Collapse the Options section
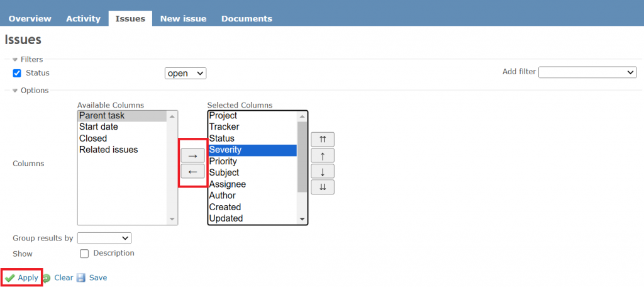The height and width of the screenshot is (287, 644). (x=16, y=91)
